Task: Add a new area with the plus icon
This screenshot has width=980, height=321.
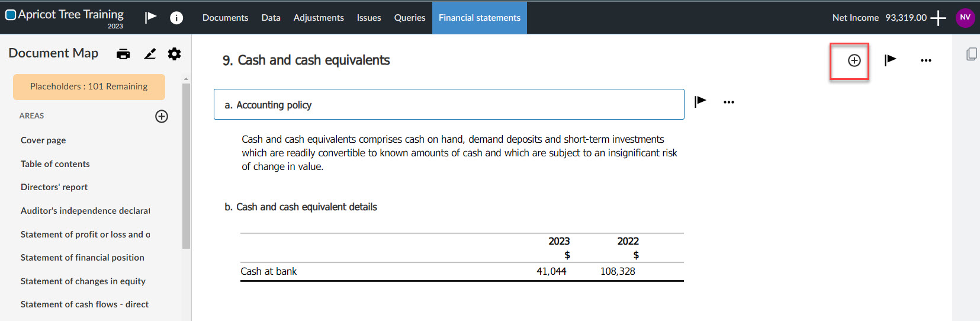Action: (x=162, y=116)
